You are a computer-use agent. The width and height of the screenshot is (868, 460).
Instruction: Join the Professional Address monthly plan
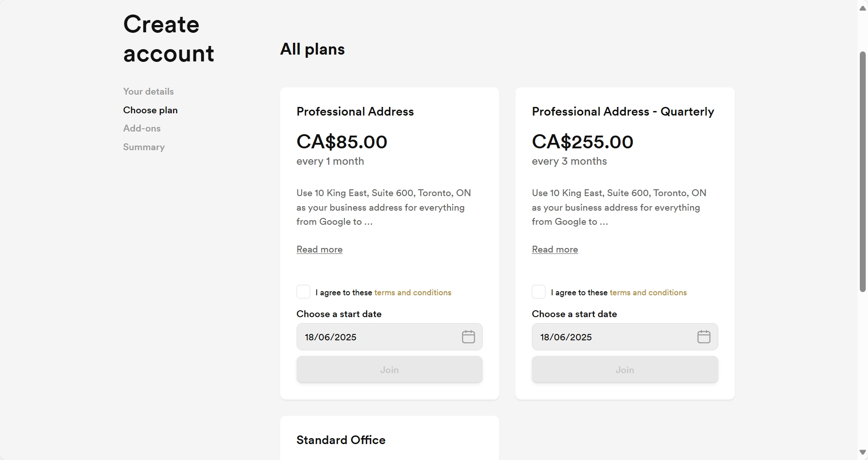389,369
